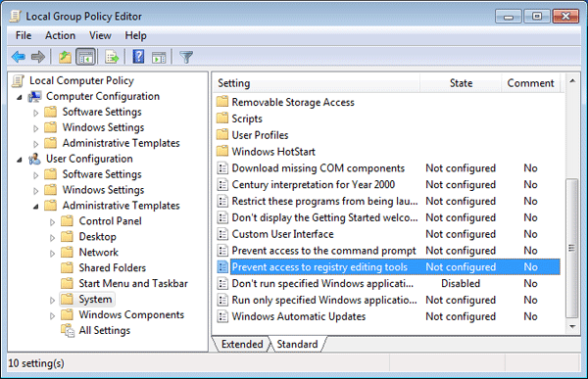
Task: Click policy icon for Custom User Interface
Action: coord(222,234)
